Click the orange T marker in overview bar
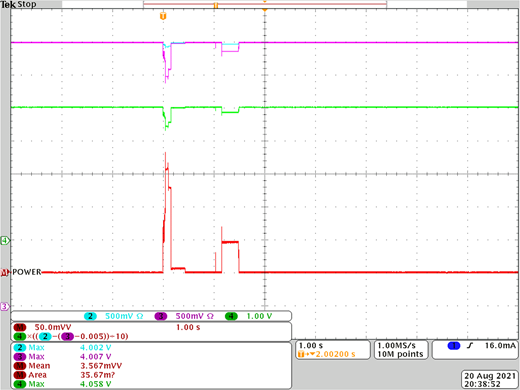520x390 pixels. [x=216, y=5]
